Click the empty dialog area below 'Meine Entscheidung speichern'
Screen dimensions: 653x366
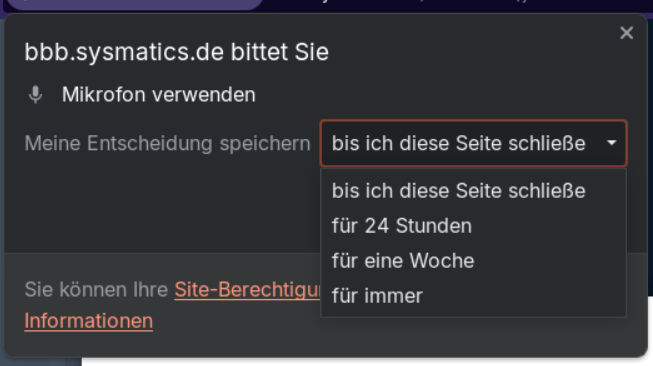(162, 208)
